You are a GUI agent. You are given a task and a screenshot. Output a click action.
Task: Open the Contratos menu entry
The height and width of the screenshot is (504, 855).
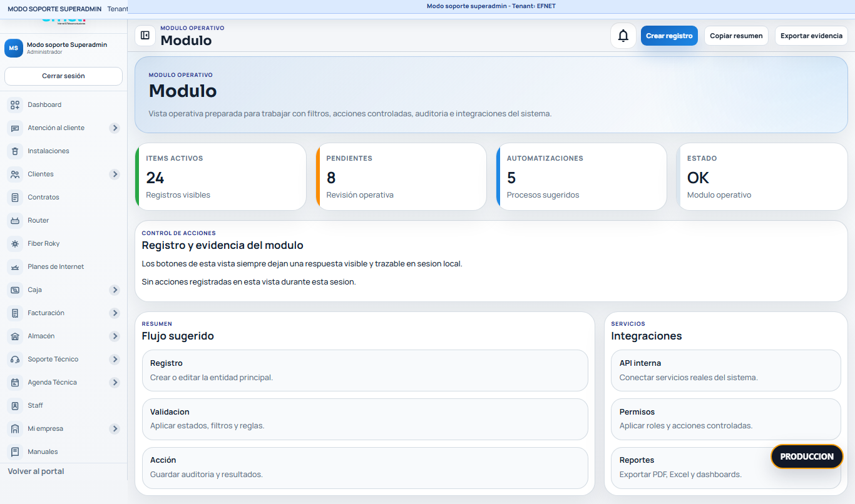pos(63,198)
